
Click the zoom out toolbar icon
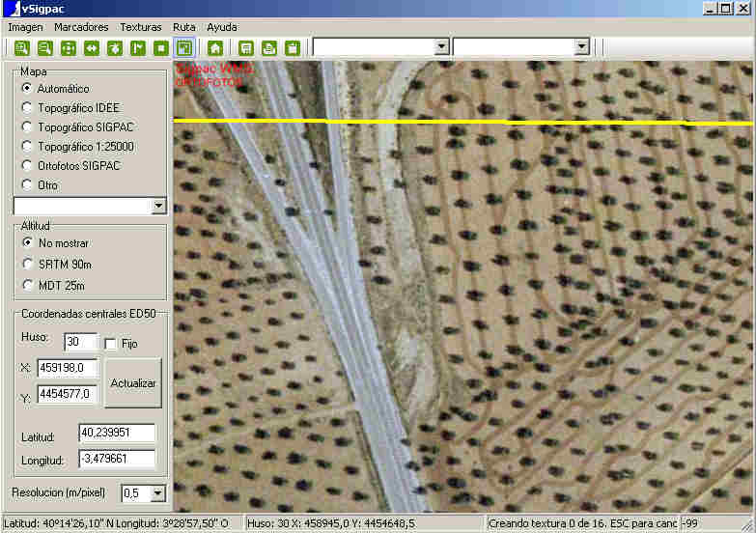[x=44, y=47]
